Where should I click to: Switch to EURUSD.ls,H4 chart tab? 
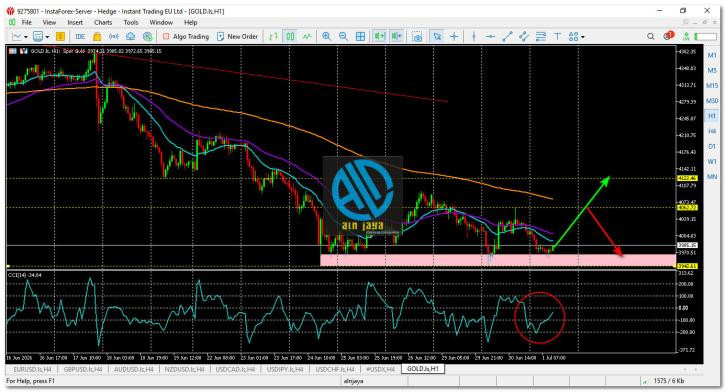32,369
